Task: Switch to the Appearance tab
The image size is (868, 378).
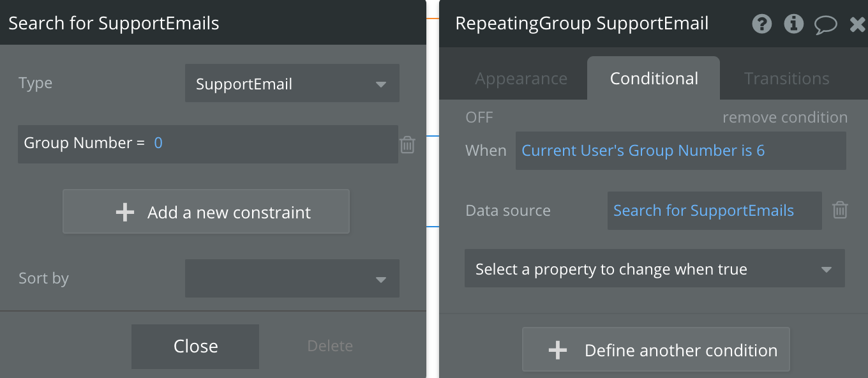Action: (521, 79)
